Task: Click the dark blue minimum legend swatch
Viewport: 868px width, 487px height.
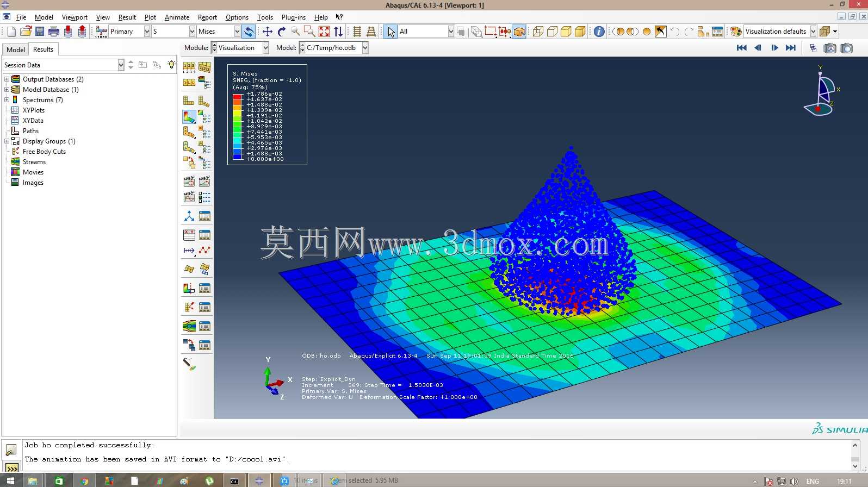Action: pyautogui.click(x=237, y=157)
